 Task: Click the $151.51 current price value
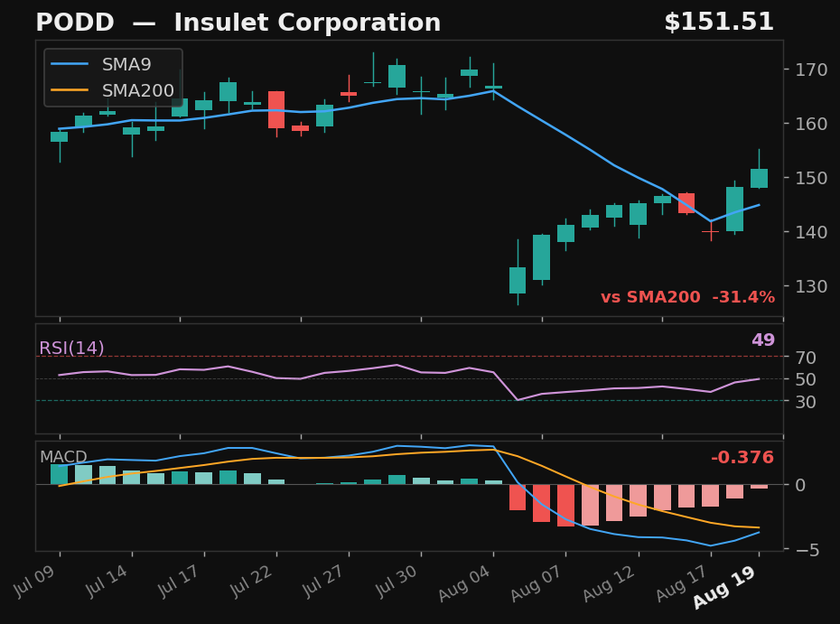point(719,23)
